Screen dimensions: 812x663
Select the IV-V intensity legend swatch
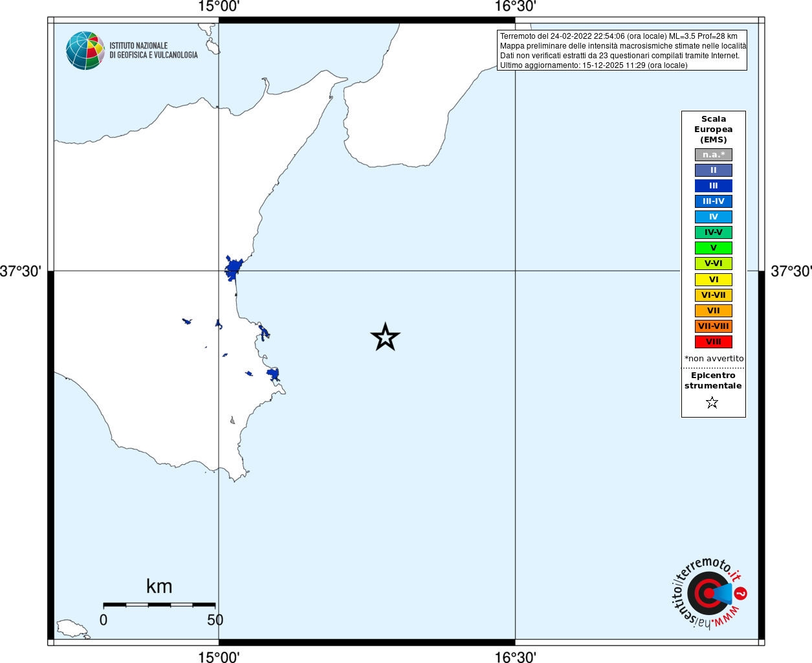(x=714, y=232)
